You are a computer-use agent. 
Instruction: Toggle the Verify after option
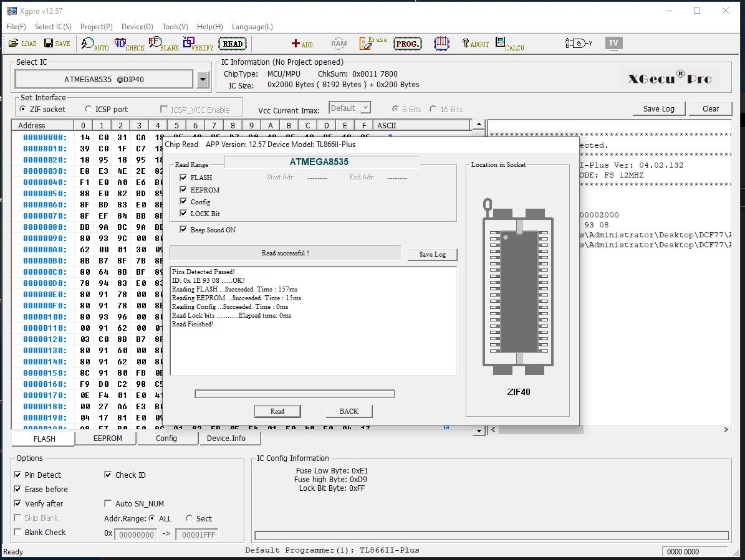(x=17, y=503)
